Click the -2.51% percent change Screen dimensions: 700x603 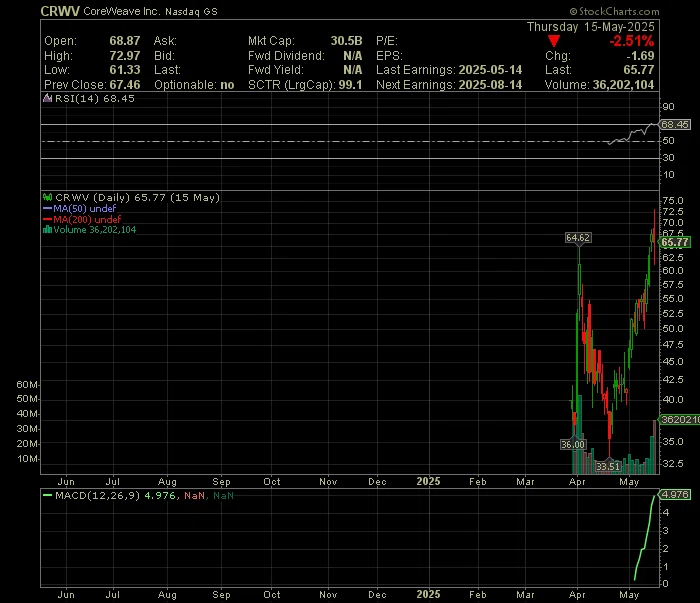pyautogui.click(x=632, y=41)
